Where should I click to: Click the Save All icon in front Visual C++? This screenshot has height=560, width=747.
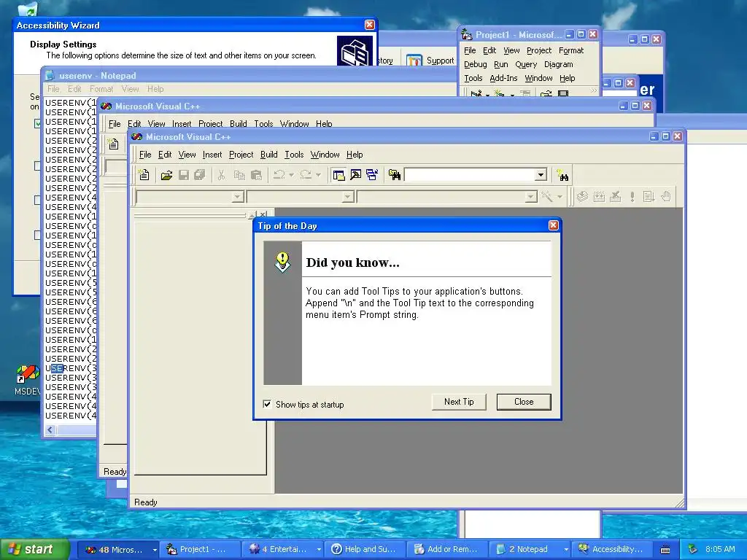pyautogui.click(x=200, y=175)
